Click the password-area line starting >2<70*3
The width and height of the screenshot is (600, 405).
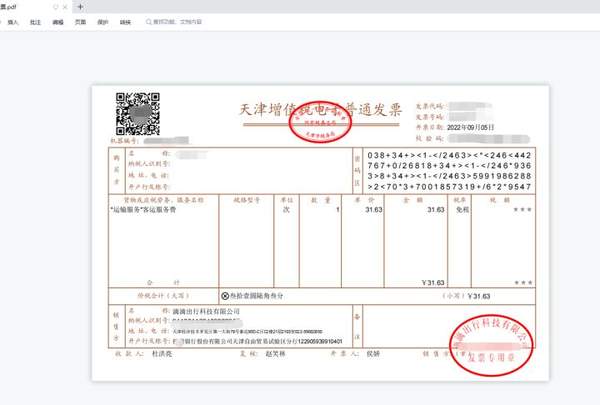[x=449, y=186]
